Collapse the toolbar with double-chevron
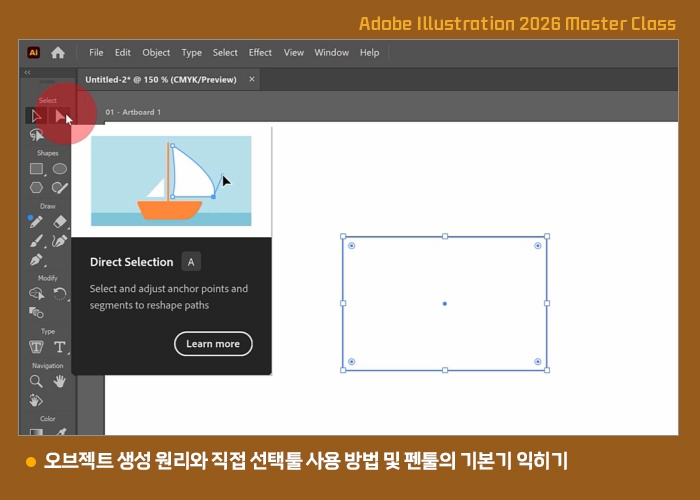700x500 pixels. [x=28, y=72]
